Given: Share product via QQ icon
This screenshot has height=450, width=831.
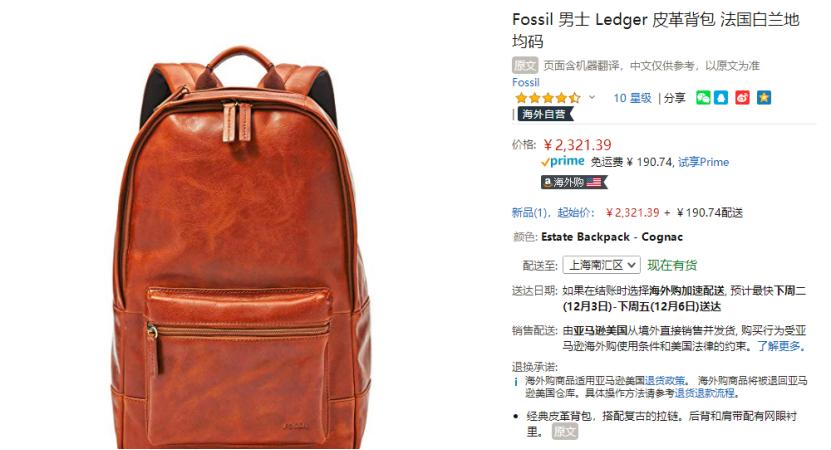Looking at the screenshot, I should (721, 98).
